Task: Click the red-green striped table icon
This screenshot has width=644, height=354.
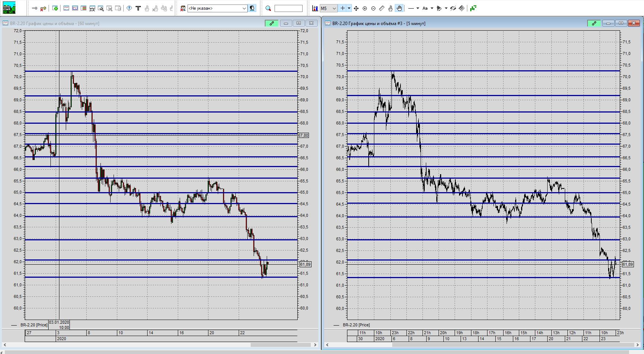Action: click(84, 8)
